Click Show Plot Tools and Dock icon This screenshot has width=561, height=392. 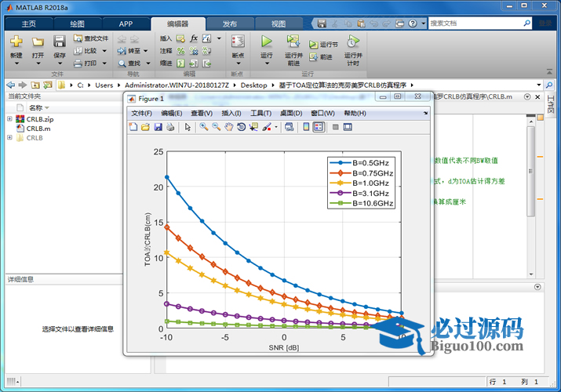coord(348,127)
